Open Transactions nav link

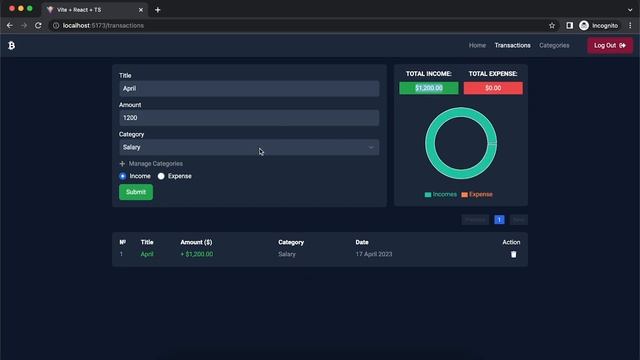point(513,45)
